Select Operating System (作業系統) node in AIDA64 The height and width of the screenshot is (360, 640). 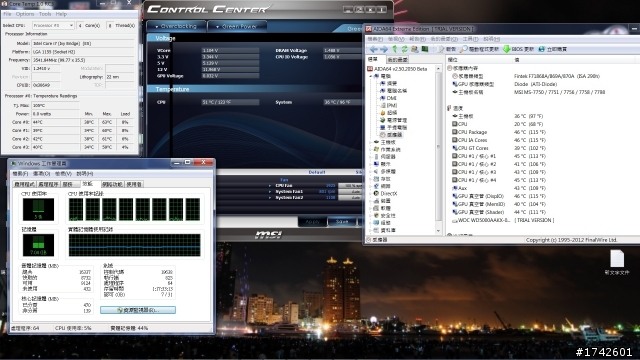(387, 149)
